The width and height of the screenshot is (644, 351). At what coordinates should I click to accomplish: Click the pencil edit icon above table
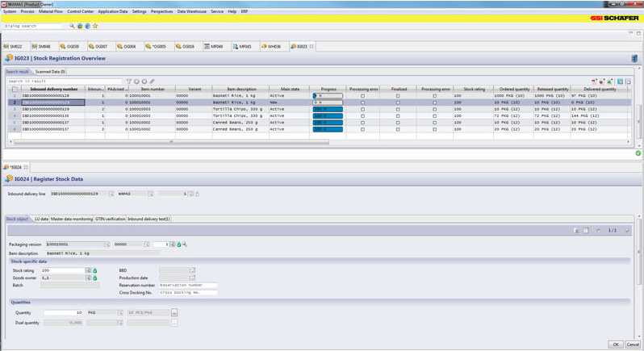point(152,81)
